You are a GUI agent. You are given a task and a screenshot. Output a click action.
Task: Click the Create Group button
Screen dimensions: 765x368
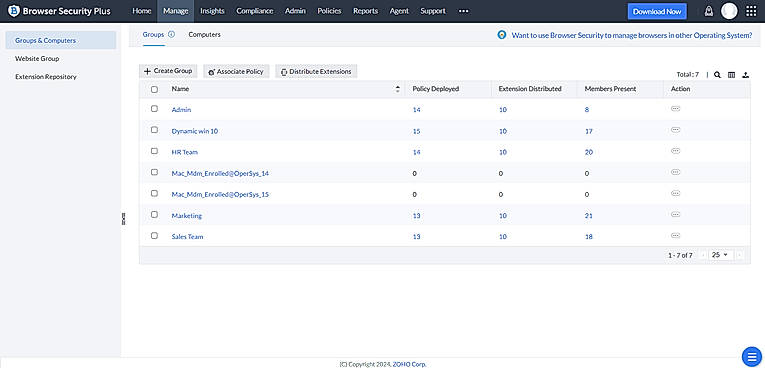(168, 71)
